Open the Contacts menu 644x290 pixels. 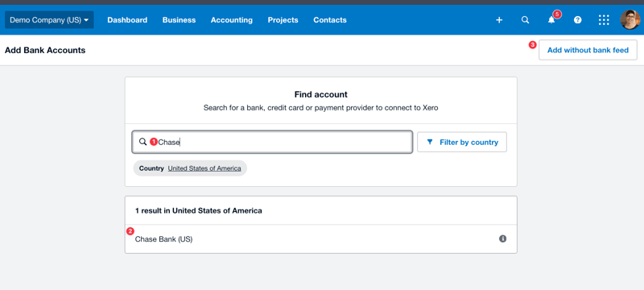click(330, 19)
